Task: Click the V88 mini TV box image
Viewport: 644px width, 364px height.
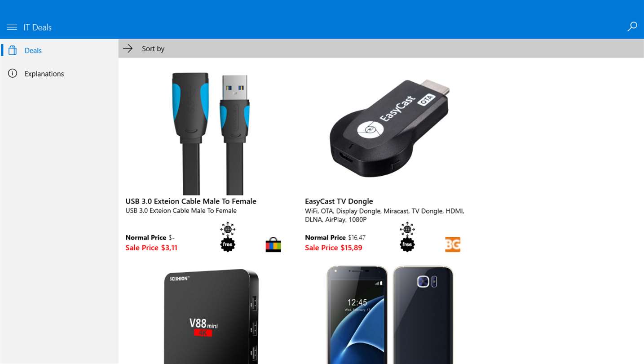Action: click(x=211, y=316)
